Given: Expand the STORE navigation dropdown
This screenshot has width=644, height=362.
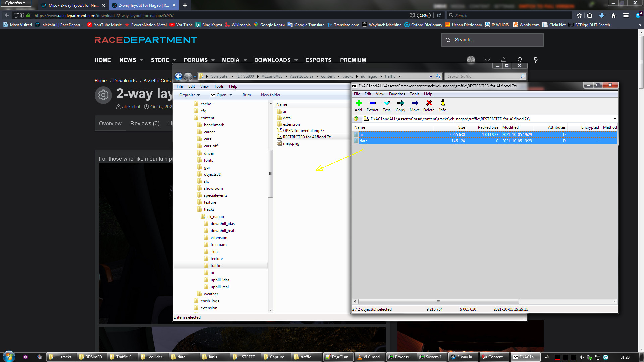Looking at the screenshot, I should [175, 60].
